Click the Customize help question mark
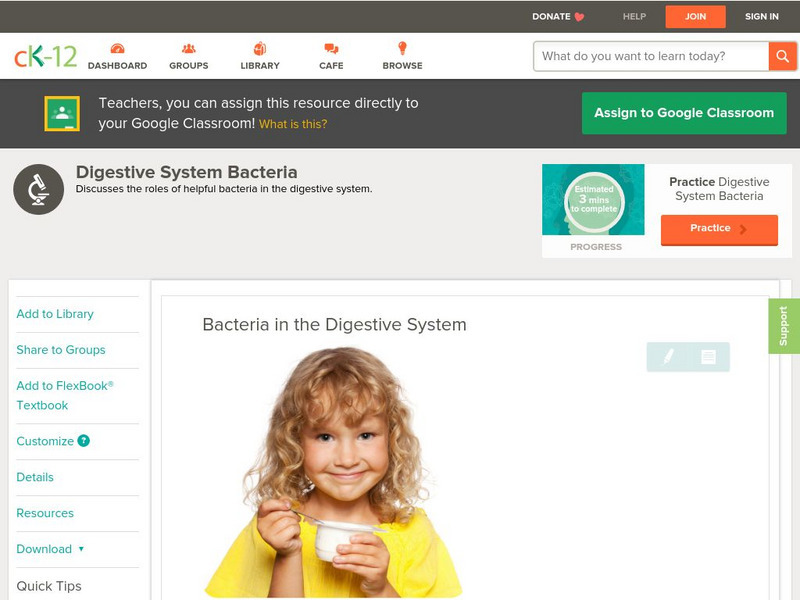This screenshot has height=600, width=800. (84, 441)
